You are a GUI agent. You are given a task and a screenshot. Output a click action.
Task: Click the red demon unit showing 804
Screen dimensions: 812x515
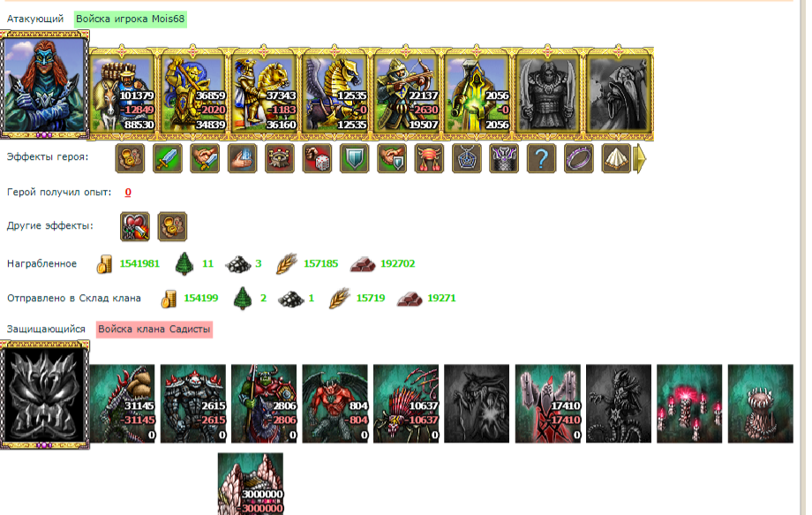coord(335,403)
